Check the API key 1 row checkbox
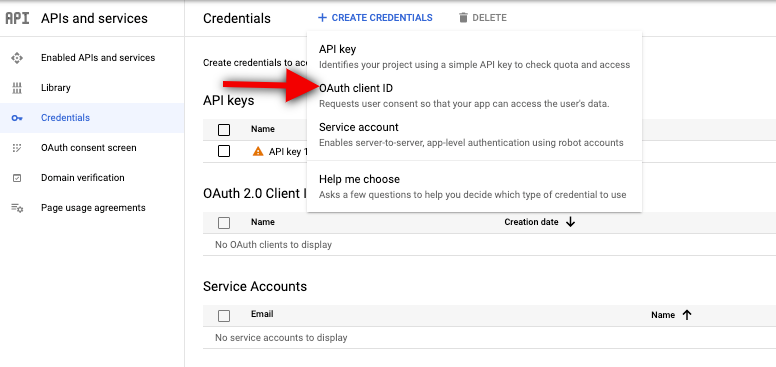776x367 pixels. (x=224, y=151)
